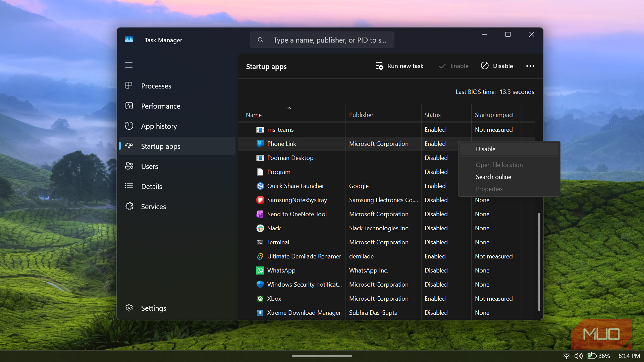Image resolution: width=644 pixels, height=362 pixels.
Task: Open the Users page label
Action: [150, 166]
